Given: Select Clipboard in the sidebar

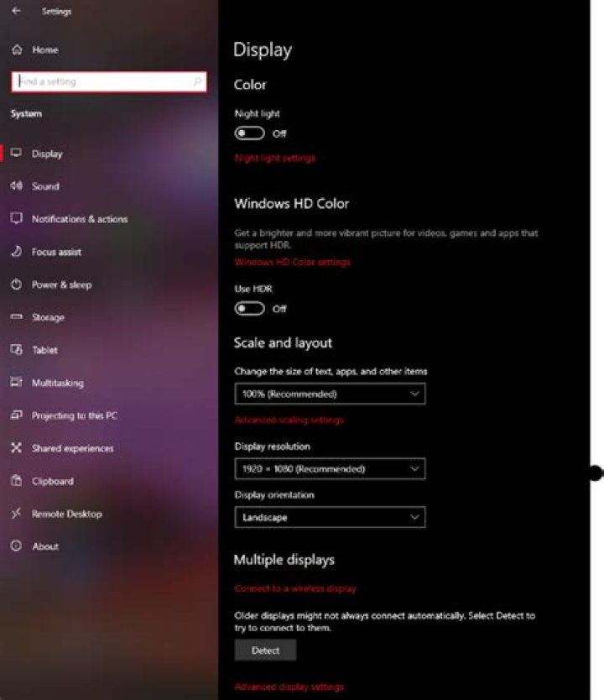Looking at the screenshot, I should coord(53,481).
